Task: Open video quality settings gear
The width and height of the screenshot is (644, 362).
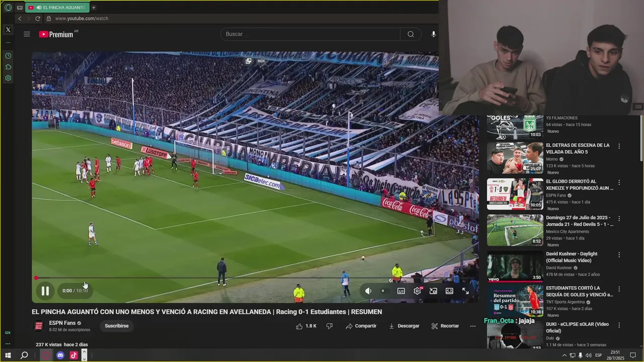Action: pyautogui.click(x=417, y=291)
